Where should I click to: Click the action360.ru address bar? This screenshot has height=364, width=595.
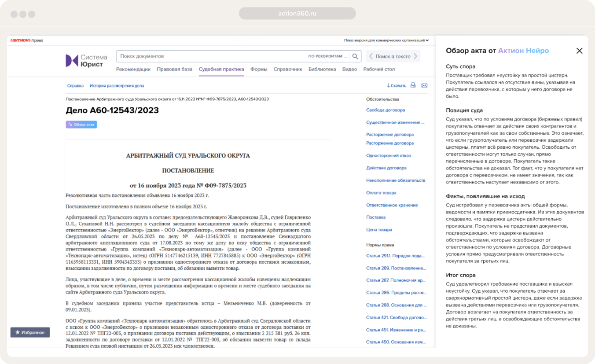tap(297, 14)
